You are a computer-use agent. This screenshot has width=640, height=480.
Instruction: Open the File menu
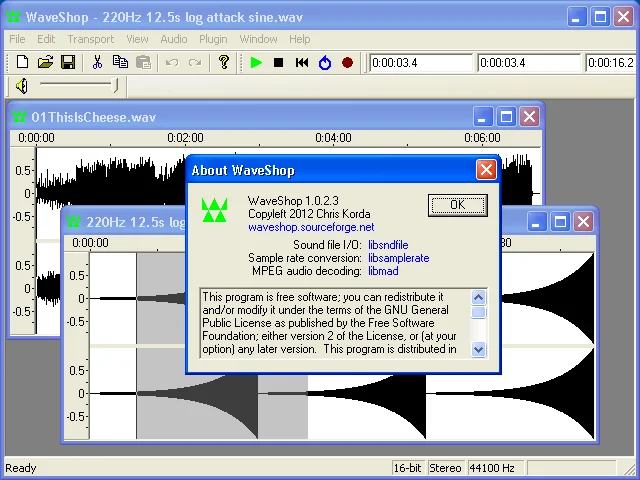[17, 39]
